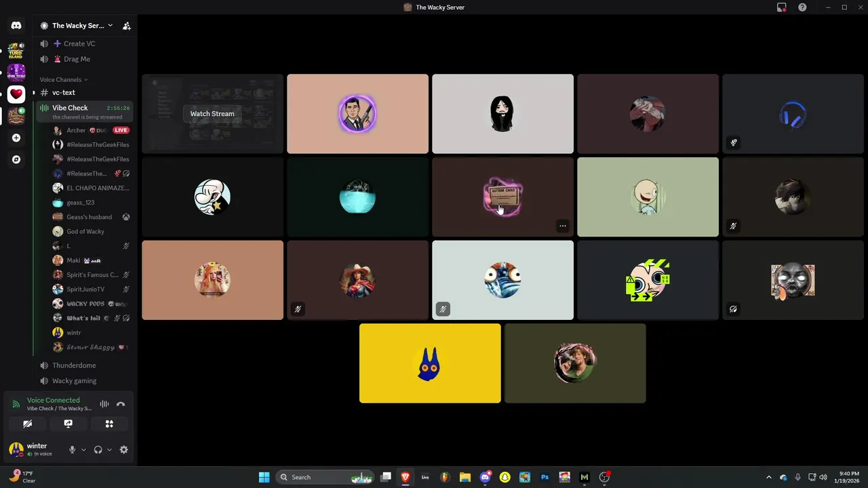Select user wintr in voice list
This screenshot has height=488, width=868.
click(91, 333)
